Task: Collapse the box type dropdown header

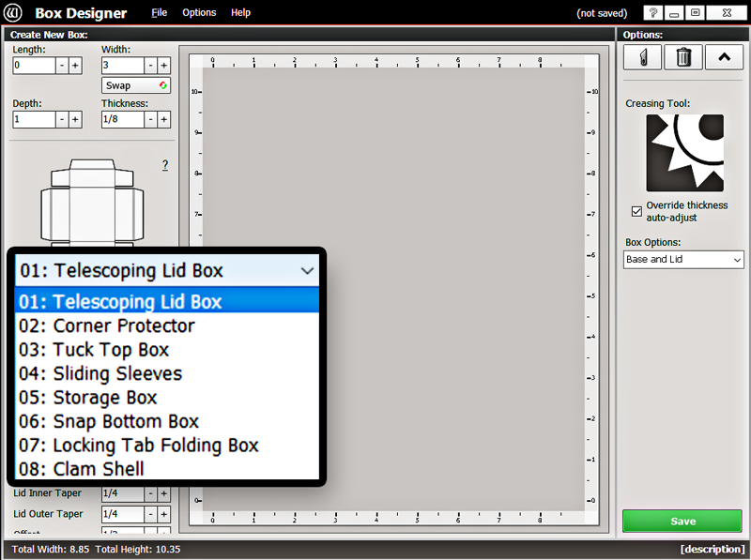Action: [167, 270]
